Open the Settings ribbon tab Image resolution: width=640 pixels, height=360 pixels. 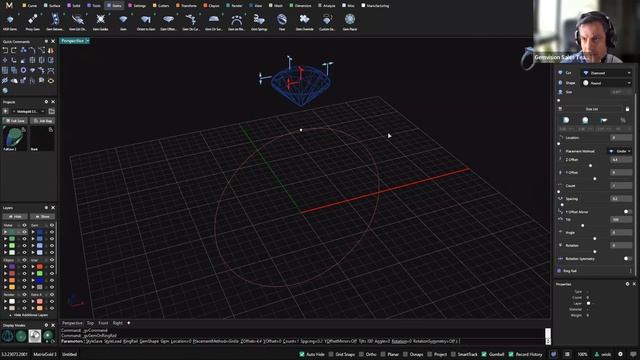[x=137, y=5]
